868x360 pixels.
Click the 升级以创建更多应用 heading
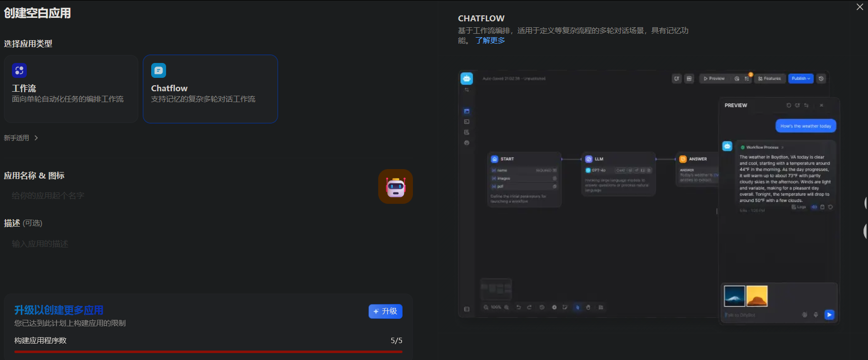pos(59,310)
